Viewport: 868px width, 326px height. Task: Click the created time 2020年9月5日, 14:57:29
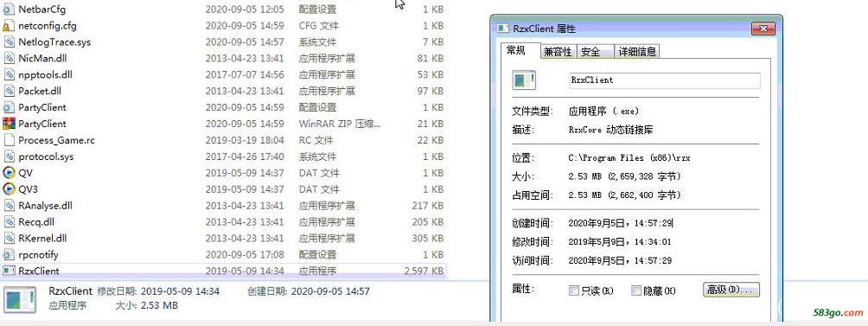tap(621, 224)
